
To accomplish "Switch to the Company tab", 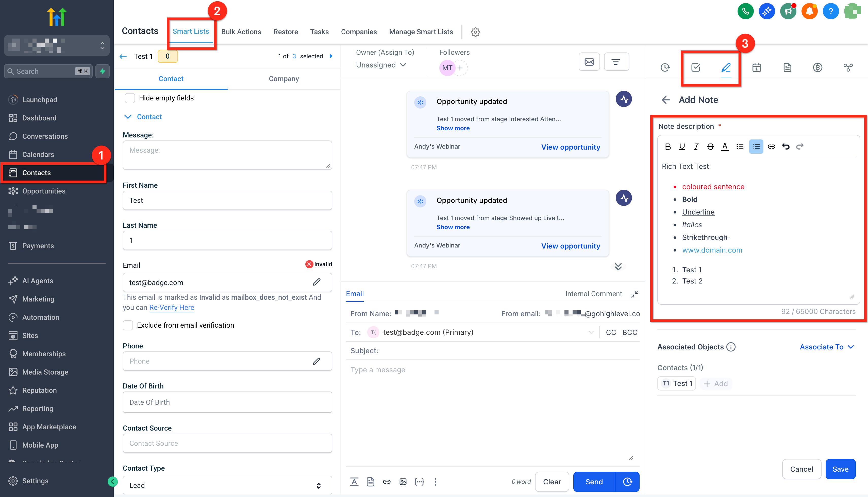I will point(283,79).
